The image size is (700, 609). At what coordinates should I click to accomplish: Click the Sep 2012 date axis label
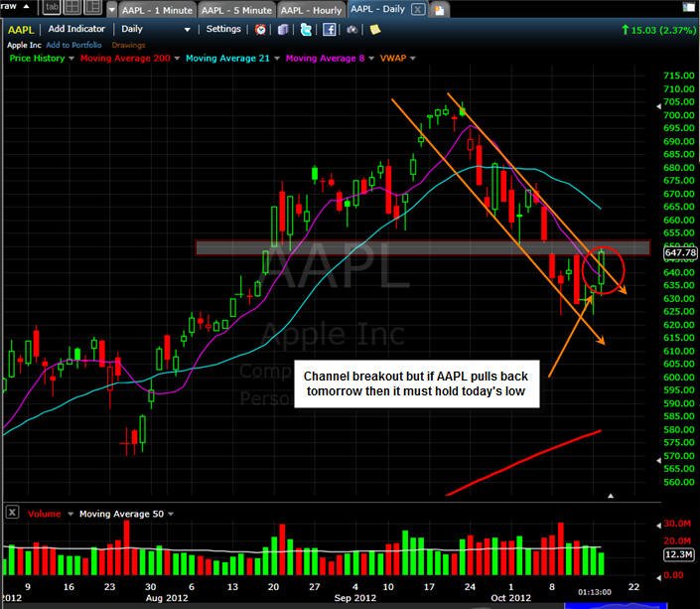[354, 598]
